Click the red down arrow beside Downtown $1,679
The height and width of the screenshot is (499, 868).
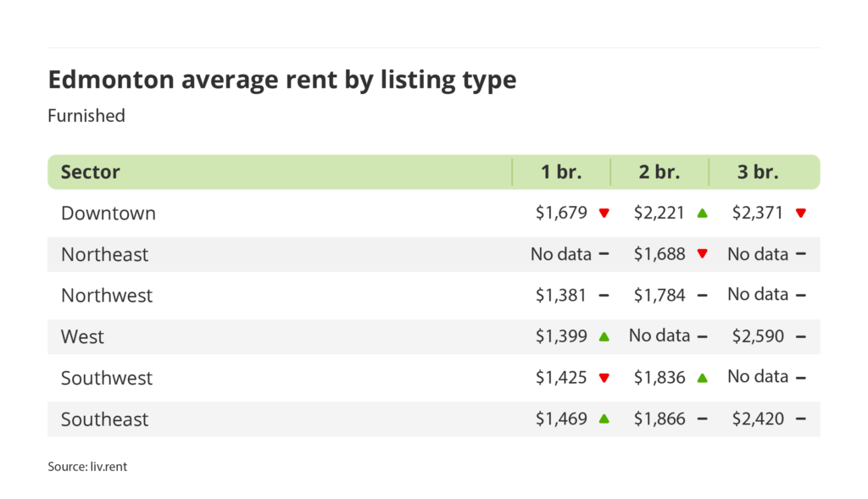604,213
